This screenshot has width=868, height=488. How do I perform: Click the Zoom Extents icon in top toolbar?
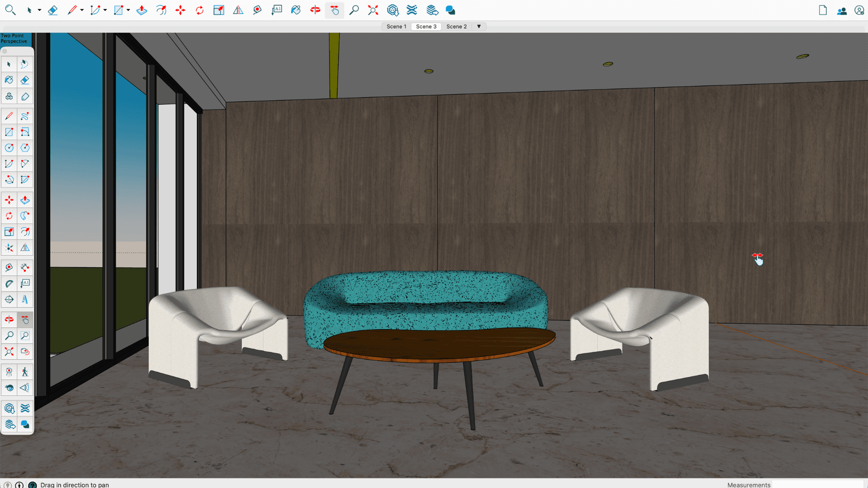tap(373, 10)
